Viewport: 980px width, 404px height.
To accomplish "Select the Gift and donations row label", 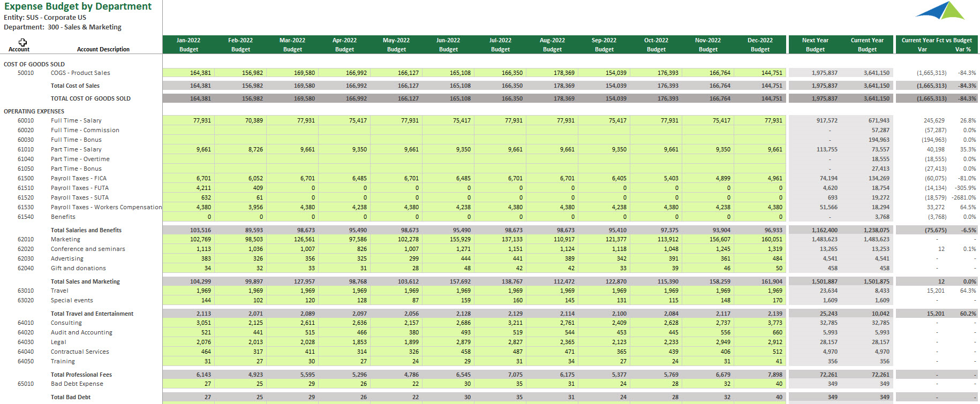I will pos(78,268).
